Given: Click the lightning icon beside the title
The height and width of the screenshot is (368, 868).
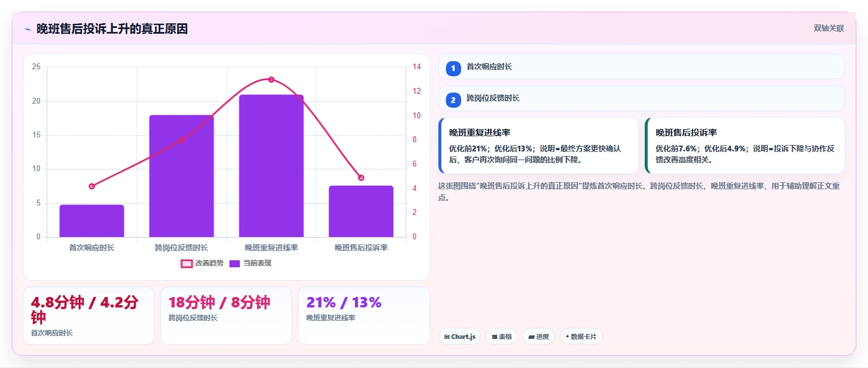Looking at the screenshot, I should click(x=27, y=29).
